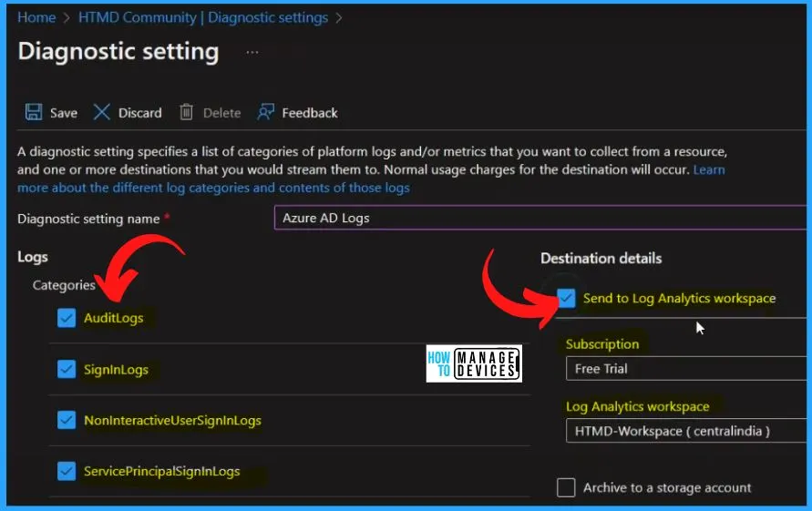Screen dimensions: 812x511
Task: Toggle the NonInteractiveUserSignInLogs checkbox
Action: [x=67, y=420]
